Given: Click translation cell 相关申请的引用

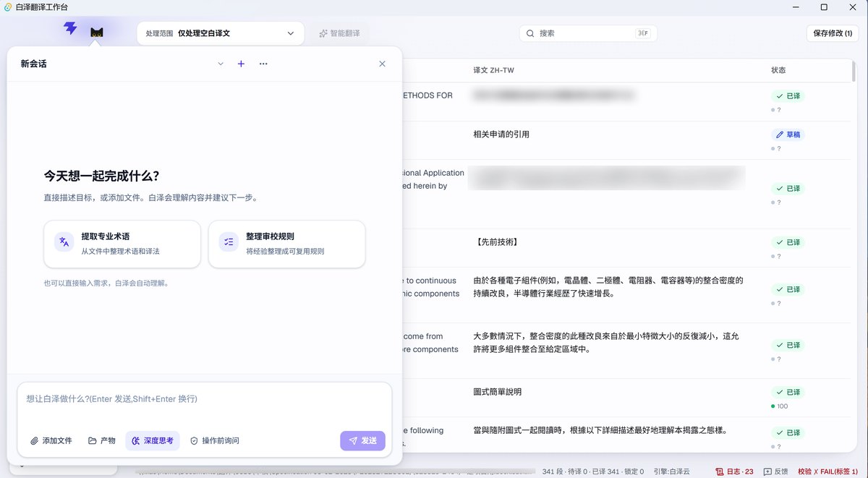Looking at the screenshot, I should [x=501, y=135].
